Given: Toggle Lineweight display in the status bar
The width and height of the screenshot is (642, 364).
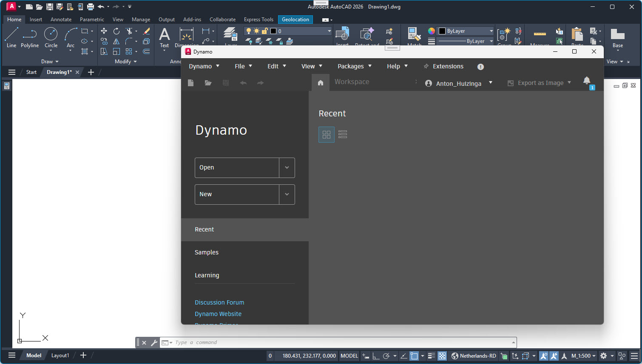Looking at the screenshot, I should coord(432,356).
